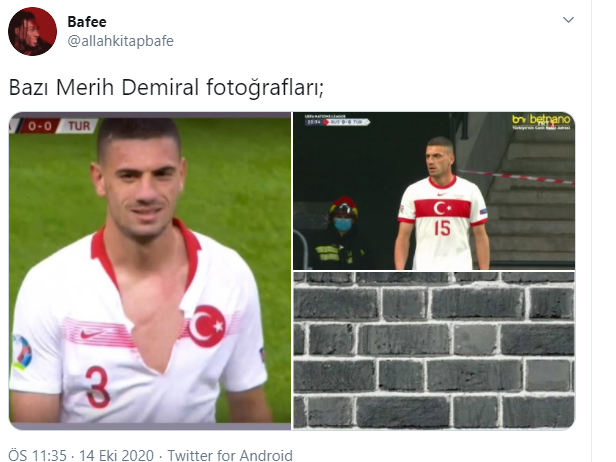Open Bafee's round profile avatar
The image size is (616, 462).
32,31
